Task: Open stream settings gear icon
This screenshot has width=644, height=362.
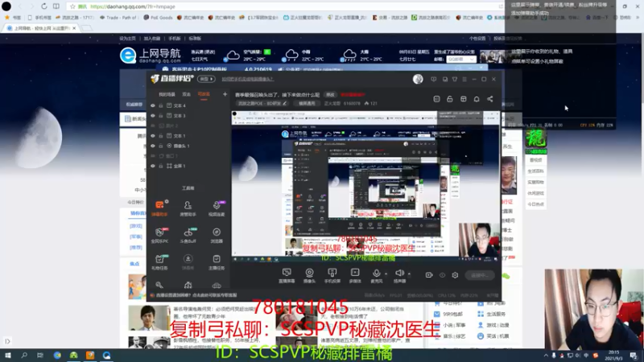Action: [455, 275]
